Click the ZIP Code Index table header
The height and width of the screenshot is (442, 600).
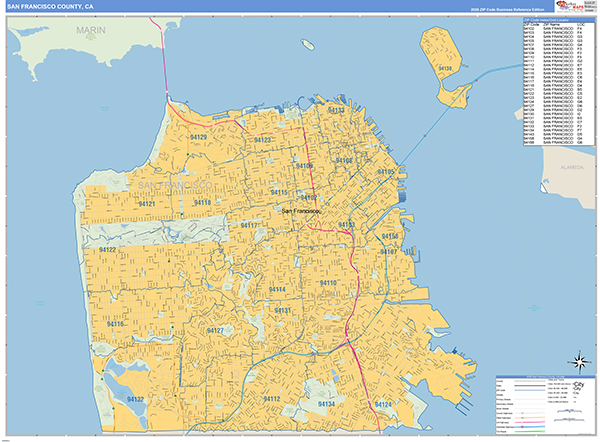[559, 20]
